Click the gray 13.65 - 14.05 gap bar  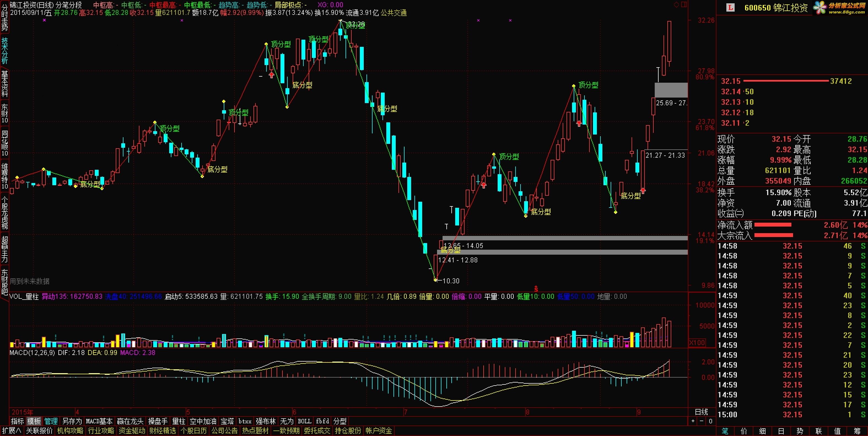[x=565, y=238]
